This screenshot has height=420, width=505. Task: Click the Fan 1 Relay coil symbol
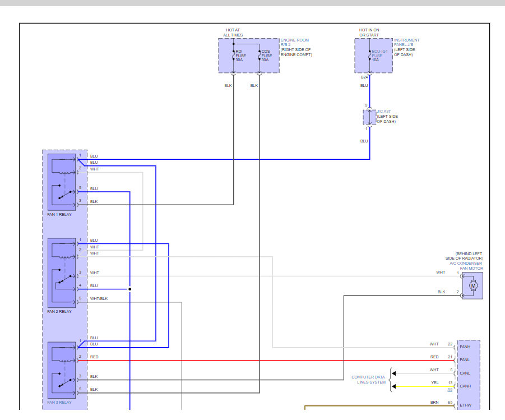click(63, 165)
